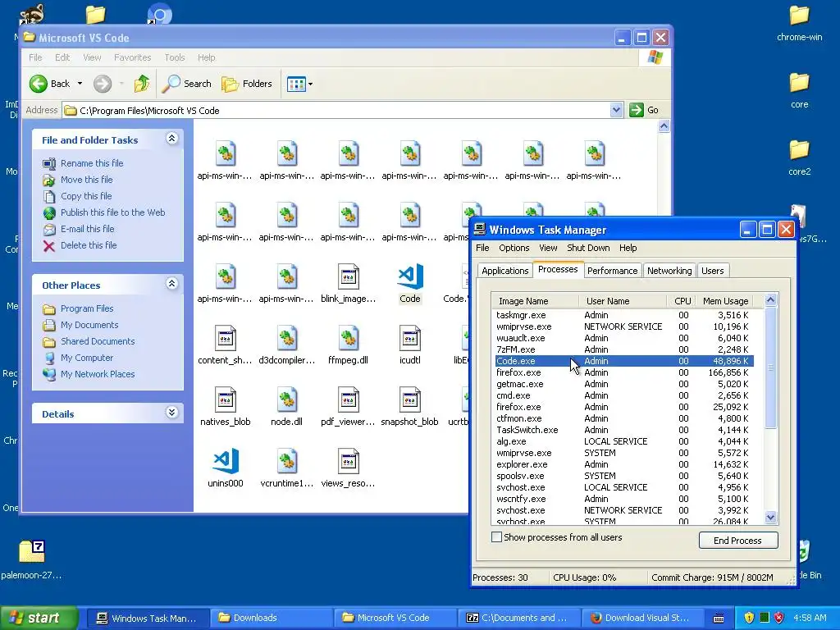Click the End Process button
Screen dimensions: 840x630
coord(737,541)
